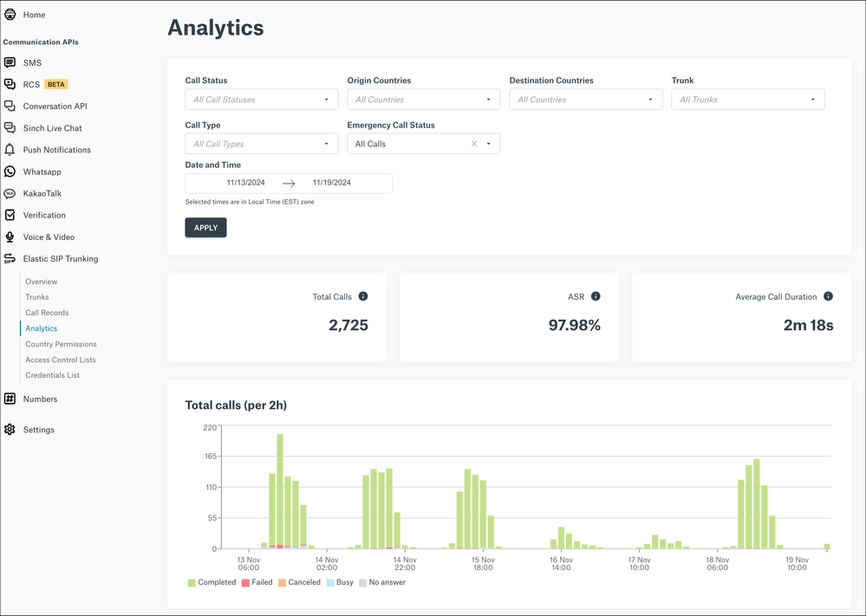
Task: Click the info icon next to ASR
Action: pyautogui.click(x=596, y=296)
